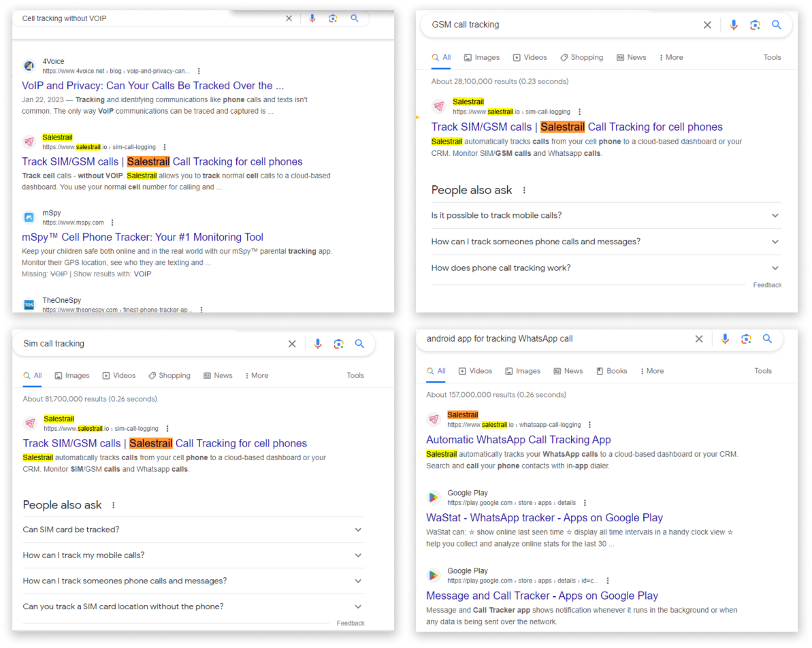Switch to Videos tab in WhatsApp call panel
Screen dimensions: 812x648
tap(475, 372)
